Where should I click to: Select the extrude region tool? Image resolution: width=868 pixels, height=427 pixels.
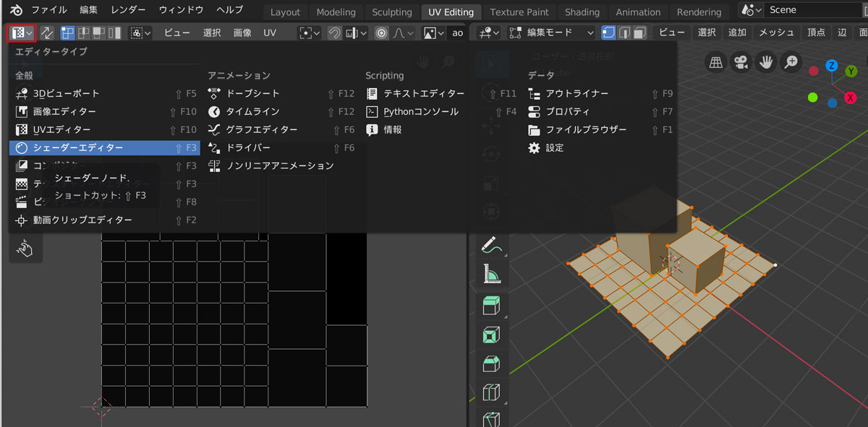coord(490,305)
